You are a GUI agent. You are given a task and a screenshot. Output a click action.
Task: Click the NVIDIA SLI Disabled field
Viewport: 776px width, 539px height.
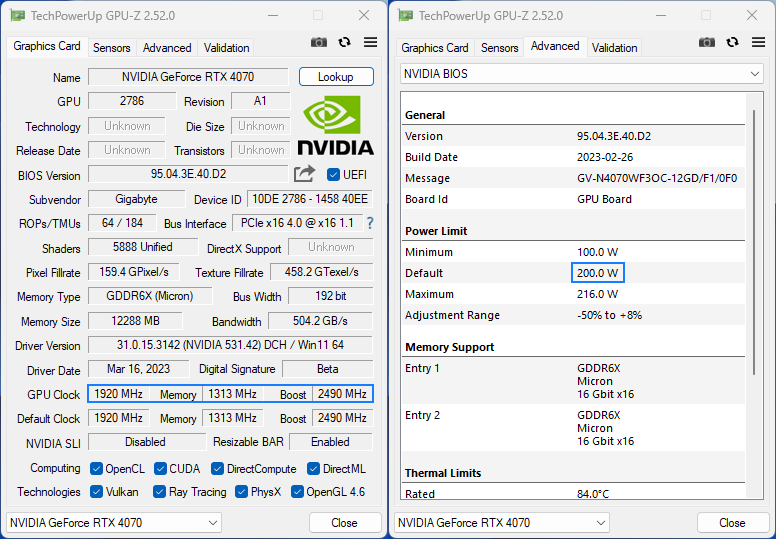click(146, 442)
